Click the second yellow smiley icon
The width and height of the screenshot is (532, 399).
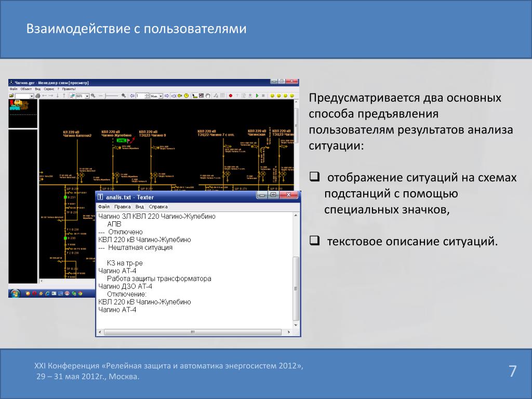pyautogui.click(x=278, y=96)
